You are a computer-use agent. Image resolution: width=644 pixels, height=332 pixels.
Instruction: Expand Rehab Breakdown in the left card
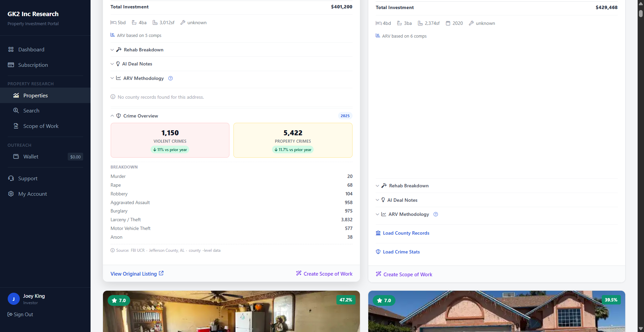tap(143, 50)
